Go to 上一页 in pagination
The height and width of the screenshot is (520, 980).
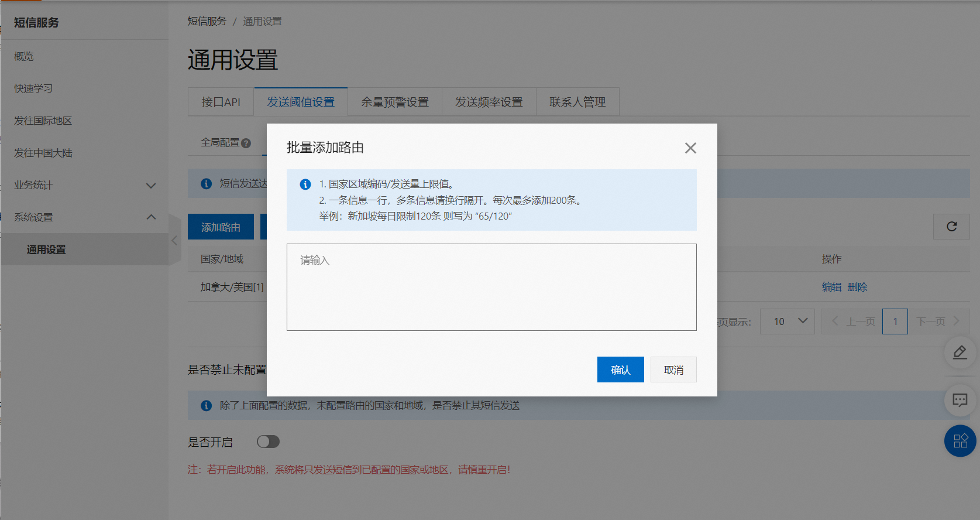pos(852,321)
